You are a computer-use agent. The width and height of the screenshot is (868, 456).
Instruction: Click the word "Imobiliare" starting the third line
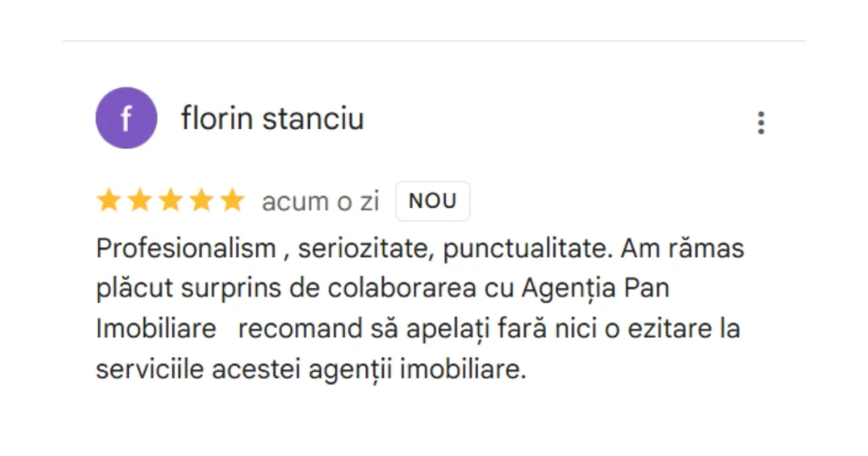[156, 328]
